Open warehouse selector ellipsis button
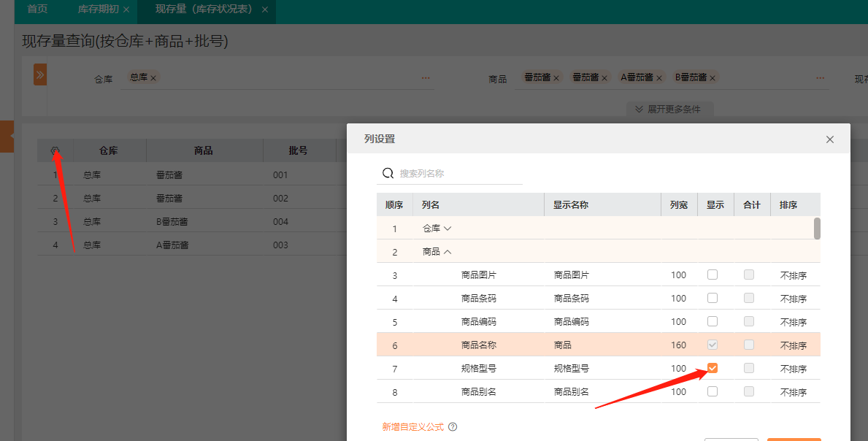The image size is (868, 441). click(x=425, y=78)
